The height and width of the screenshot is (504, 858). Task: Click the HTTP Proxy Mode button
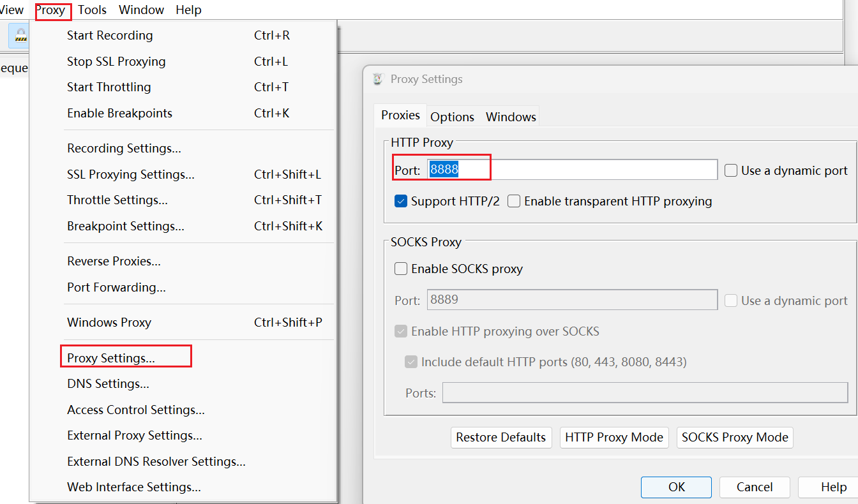click(613, 438)
